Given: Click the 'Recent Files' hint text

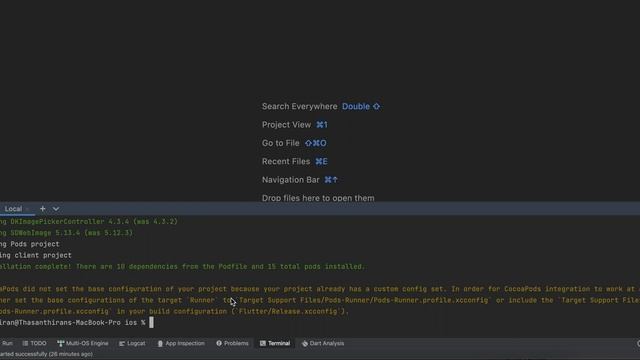Looking at the screenshot, I should pyautogui.click(x=286, y=162).
